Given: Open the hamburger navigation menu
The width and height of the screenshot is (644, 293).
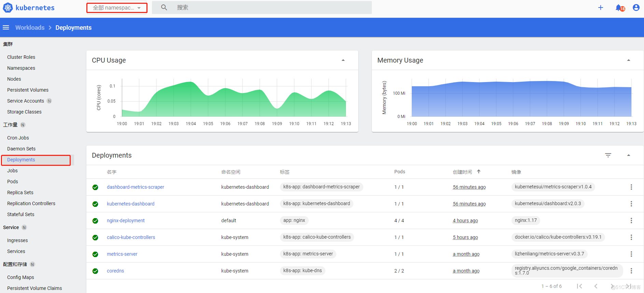Looking at the screenshot, I should 6,27.
